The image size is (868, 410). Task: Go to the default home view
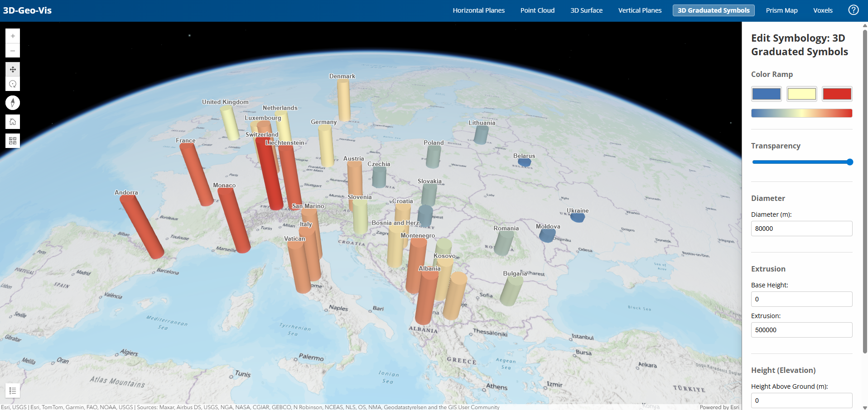pos(13,122)
